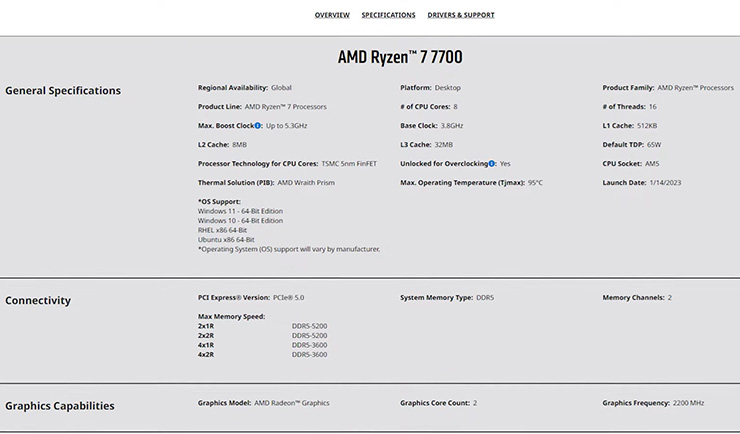The width and height of the screenshot is (740, 434).
Task: Click the PCI Express version PCIe 5.0
Action: point(288,298)
